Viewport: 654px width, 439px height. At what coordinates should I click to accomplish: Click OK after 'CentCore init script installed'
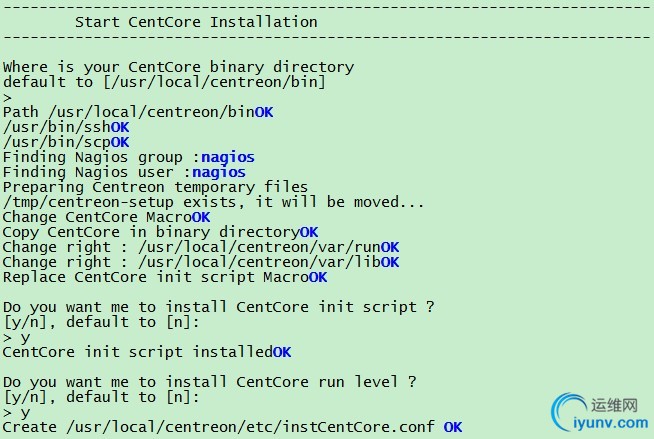[282, 352]
